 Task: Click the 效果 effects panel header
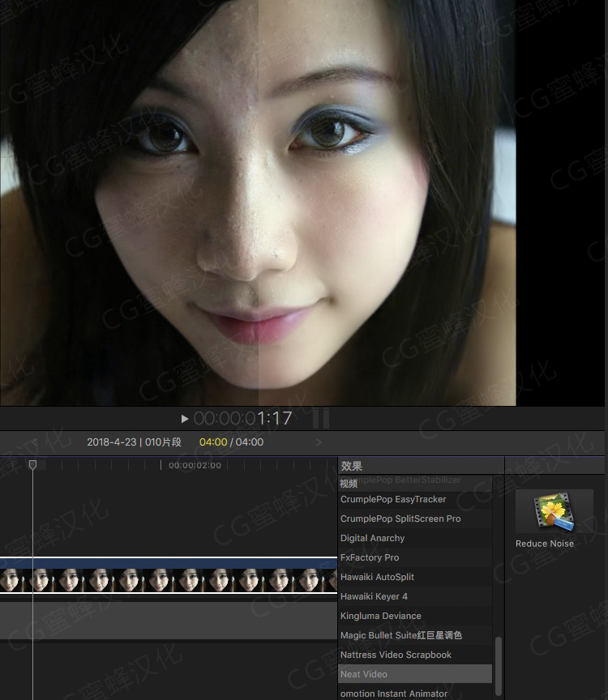(352, 466)
